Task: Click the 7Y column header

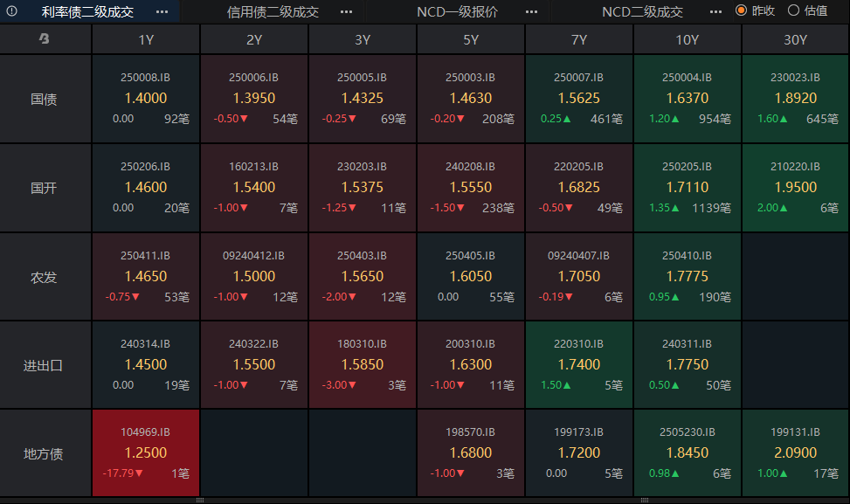Action: click(579, 39)
